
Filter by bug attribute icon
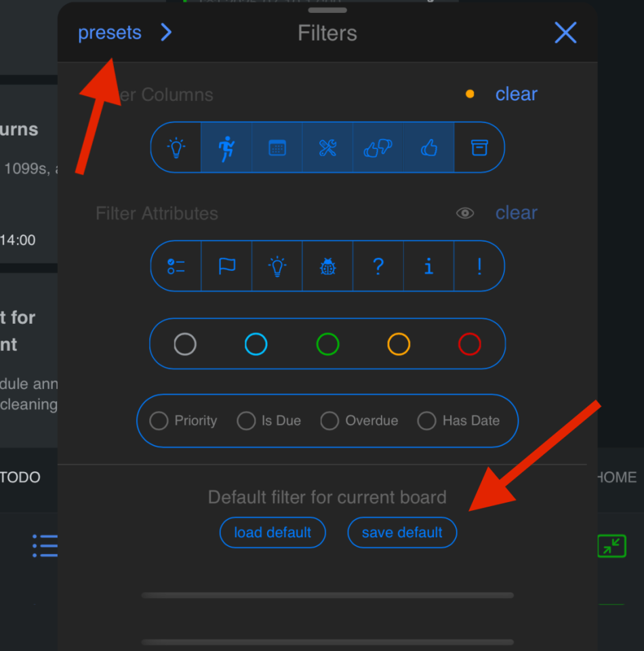point(327,267)
